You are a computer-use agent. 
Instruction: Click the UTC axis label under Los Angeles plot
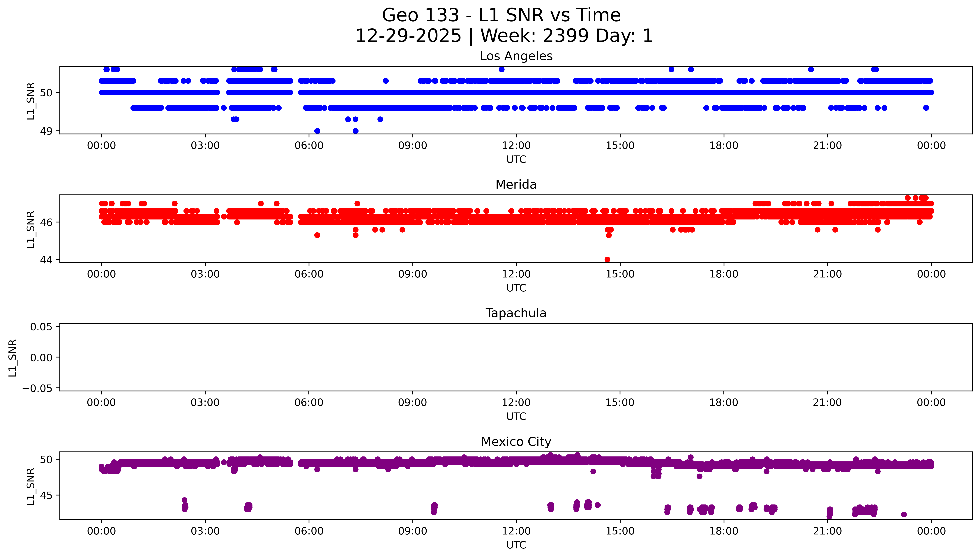(516, 160)
